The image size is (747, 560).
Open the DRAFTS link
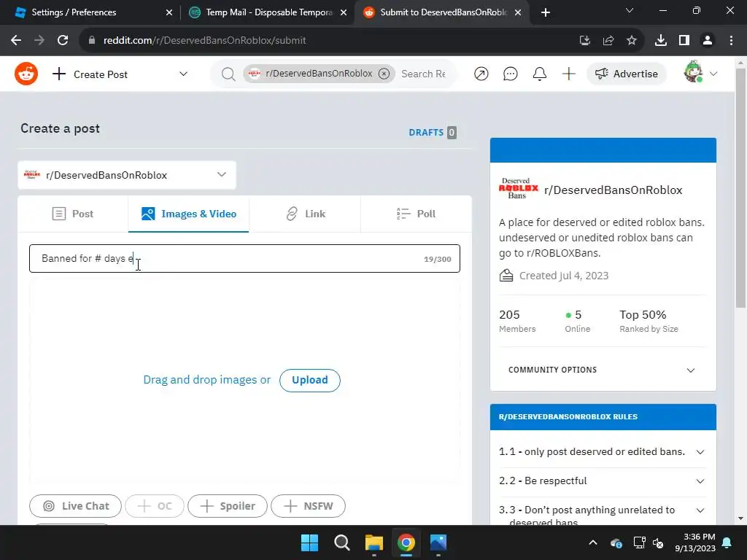pos(432,133)
